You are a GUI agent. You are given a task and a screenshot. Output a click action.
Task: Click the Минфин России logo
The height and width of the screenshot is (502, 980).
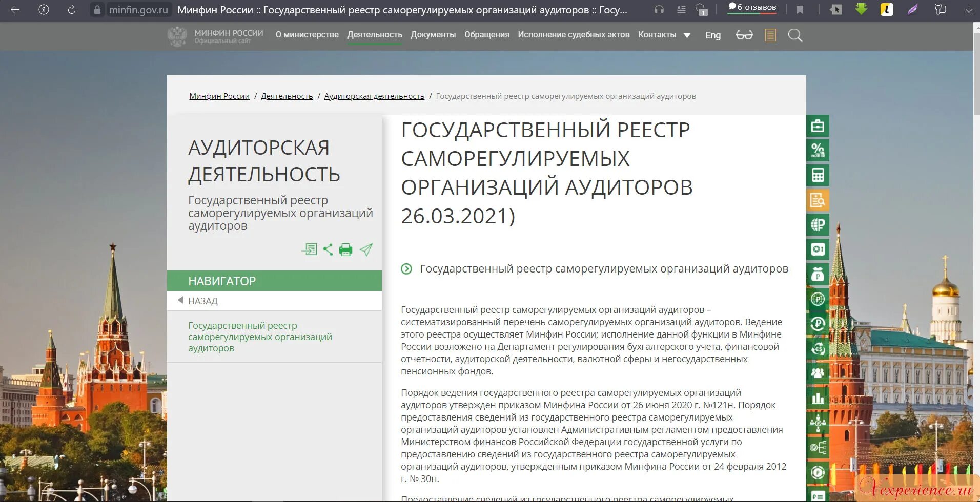(x=216, y=36)
